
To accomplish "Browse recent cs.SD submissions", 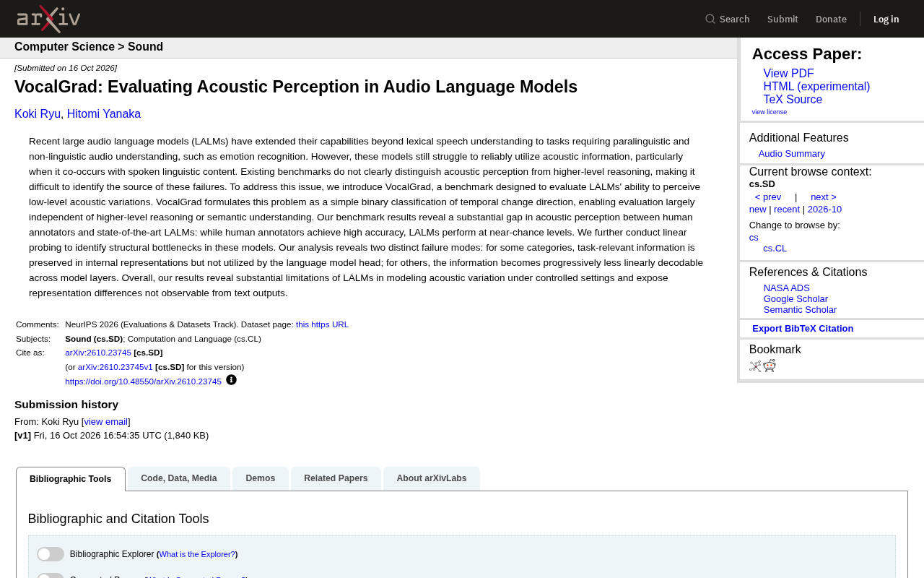I will point(787,210).
